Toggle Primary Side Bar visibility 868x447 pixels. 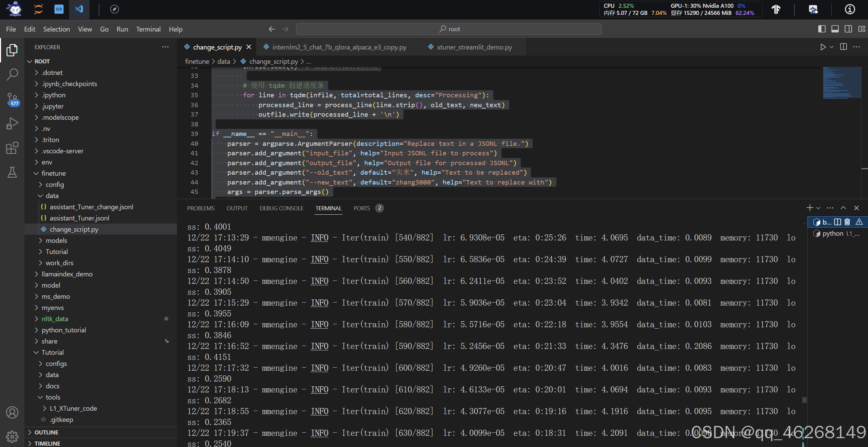click(822, 29)
